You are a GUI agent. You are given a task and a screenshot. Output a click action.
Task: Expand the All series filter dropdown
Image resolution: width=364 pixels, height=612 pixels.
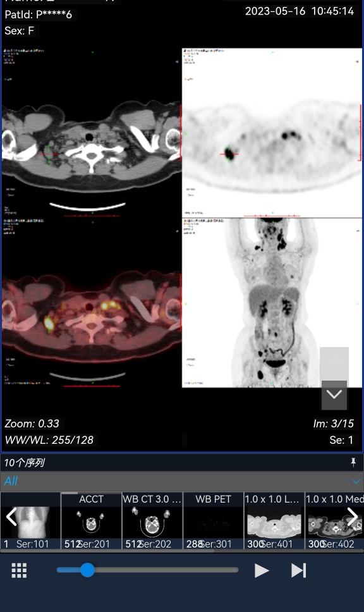point(356,482)
